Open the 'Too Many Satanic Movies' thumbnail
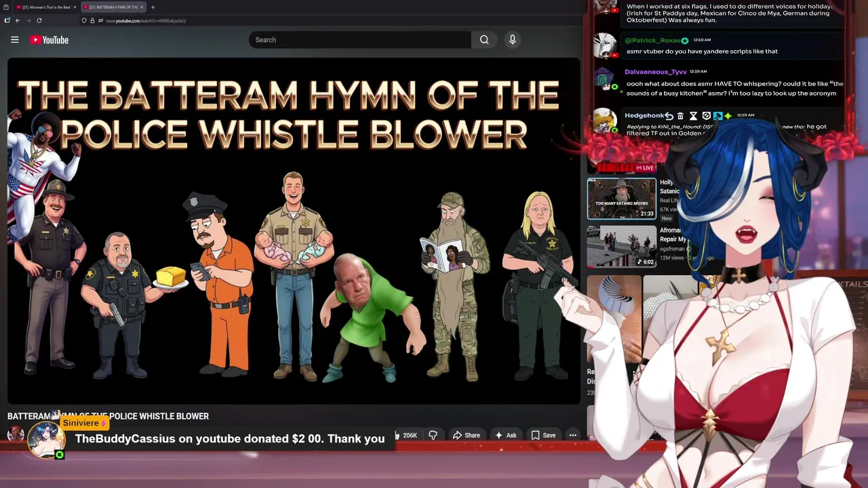The image size is (868, 488). 621,199
